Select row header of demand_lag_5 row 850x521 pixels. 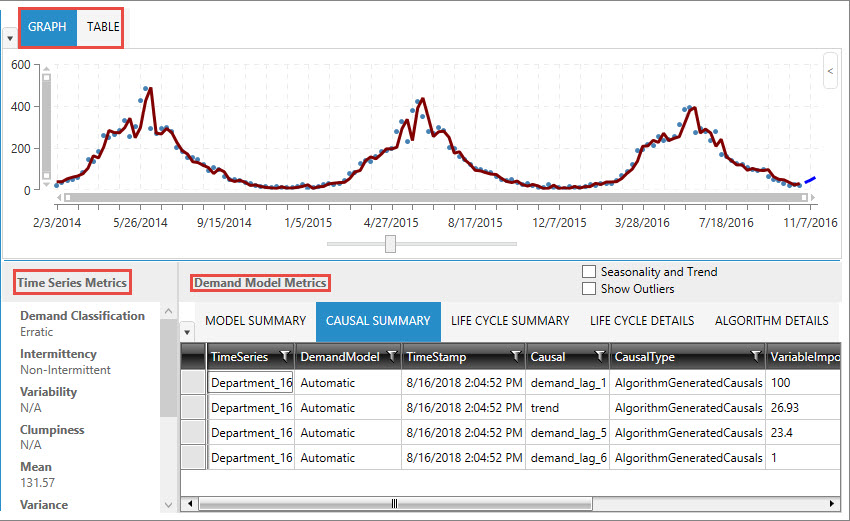(x=193, y=432)
